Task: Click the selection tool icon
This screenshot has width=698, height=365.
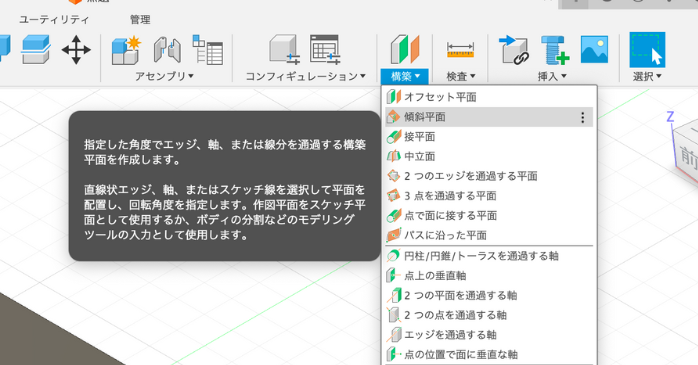Action: point(647,50)
